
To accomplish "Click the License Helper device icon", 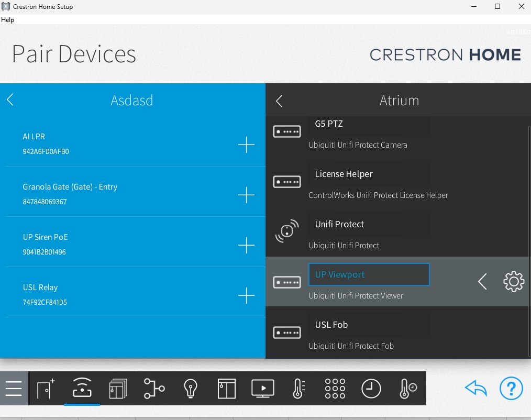I will click(x=287, y=182).
